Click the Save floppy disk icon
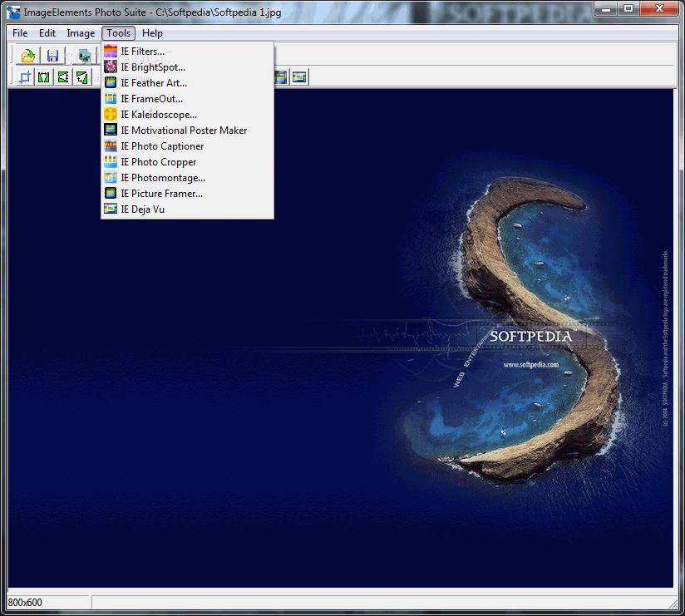 tap(53, 56)
